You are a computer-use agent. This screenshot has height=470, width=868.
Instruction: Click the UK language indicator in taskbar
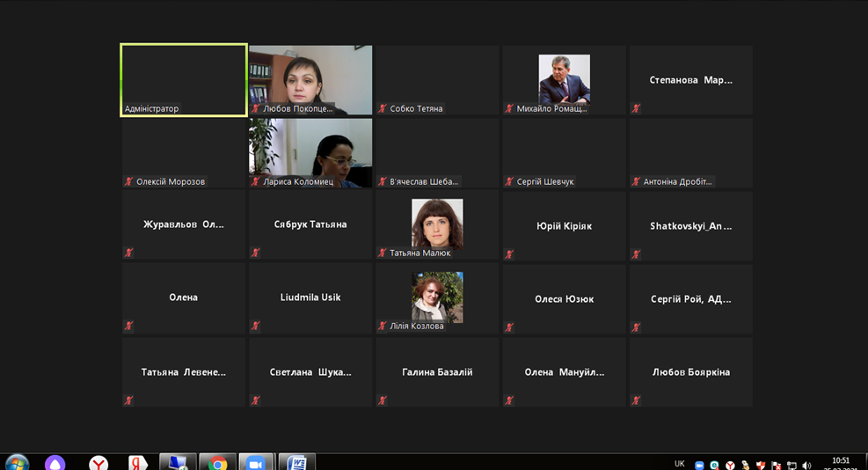679,464
